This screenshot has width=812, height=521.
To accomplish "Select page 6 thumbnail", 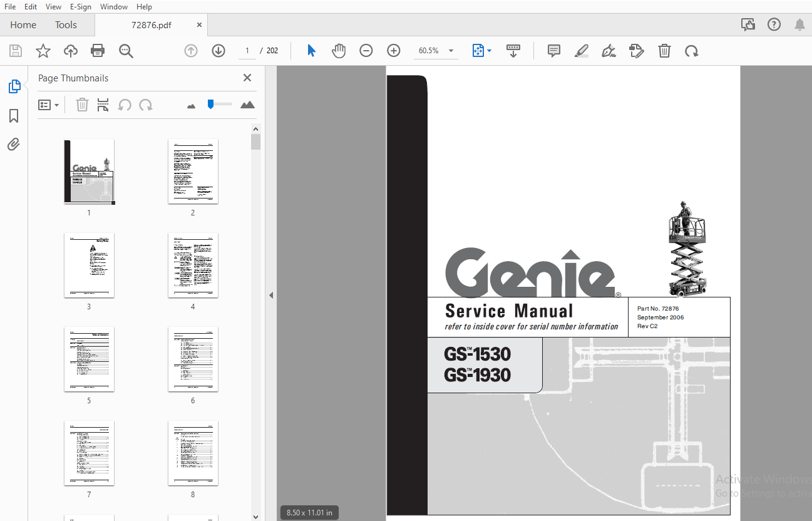I will click(193, 359).
